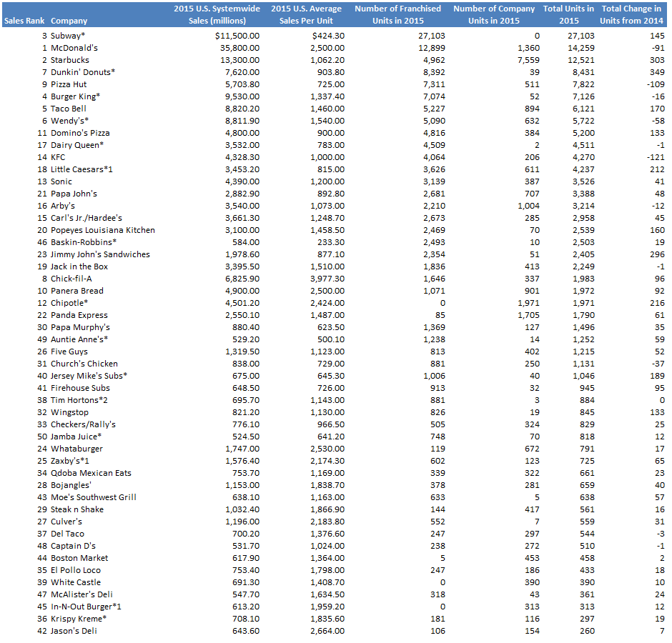The width and height of the screenshot is (672, 643).
Task: Select the Culver's company cell
Action: click(x=66, y=522)
